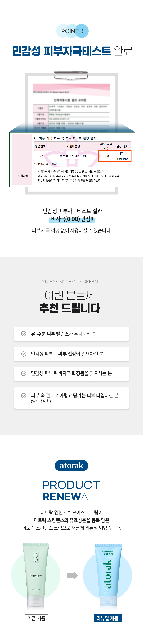Select the blue atorak Skinfence Cream tube
Image resolution: width=143 pixels, height=644 pixels.
point(108,575)
